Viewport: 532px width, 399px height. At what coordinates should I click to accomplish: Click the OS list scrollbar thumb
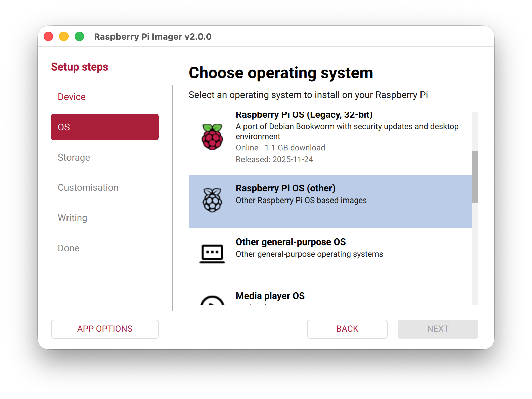475,177
